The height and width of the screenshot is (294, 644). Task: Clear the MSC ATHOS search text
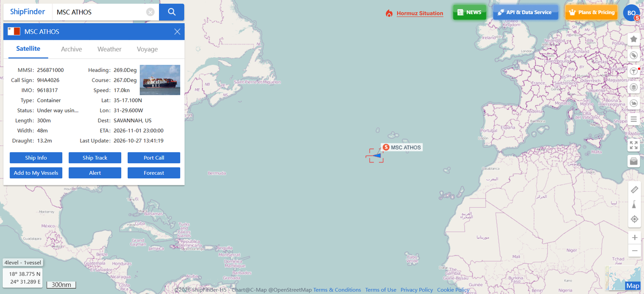tap(150, 12)
